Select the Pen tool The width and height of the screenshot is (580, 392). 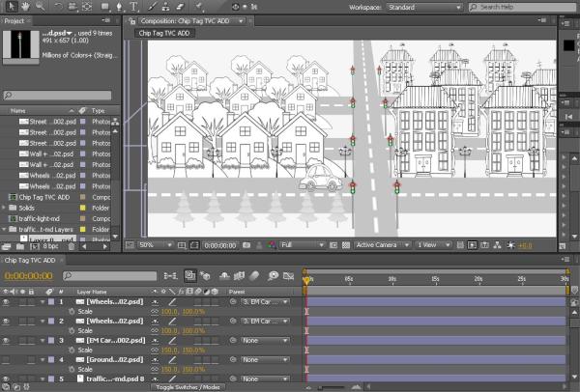click(x=119, y=7)
